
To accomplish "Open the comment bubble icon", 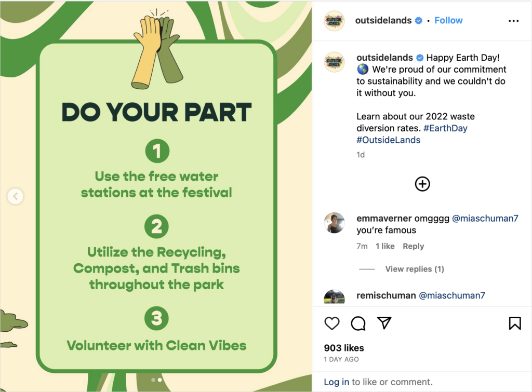I will 358,323.
